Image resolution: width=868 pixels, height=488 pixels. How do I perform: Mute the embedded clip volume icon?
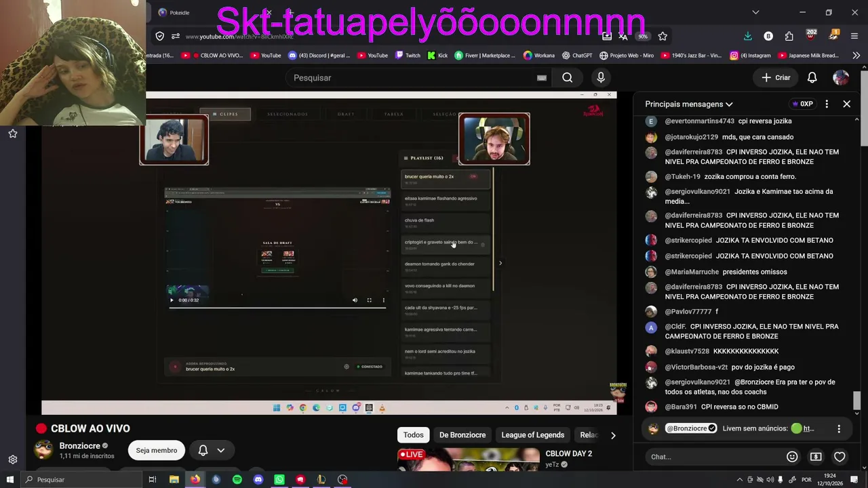coord(355,300)
